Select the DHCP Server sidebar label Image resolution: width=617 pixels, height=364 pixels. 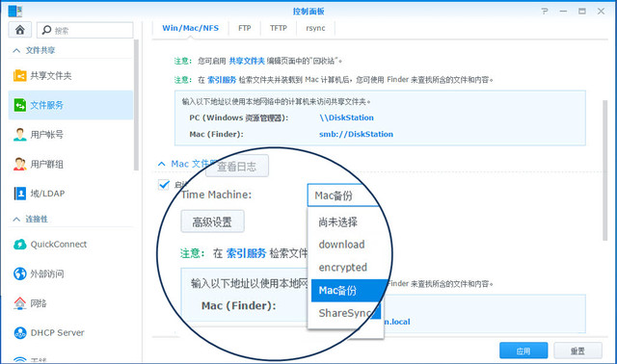[x=58, y=332]
